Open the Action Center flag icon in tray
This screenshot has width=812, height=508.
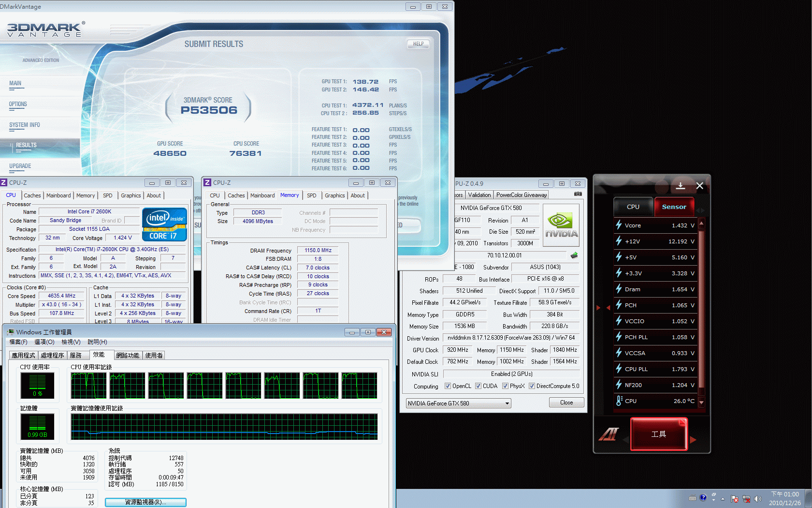click(735, 499)
